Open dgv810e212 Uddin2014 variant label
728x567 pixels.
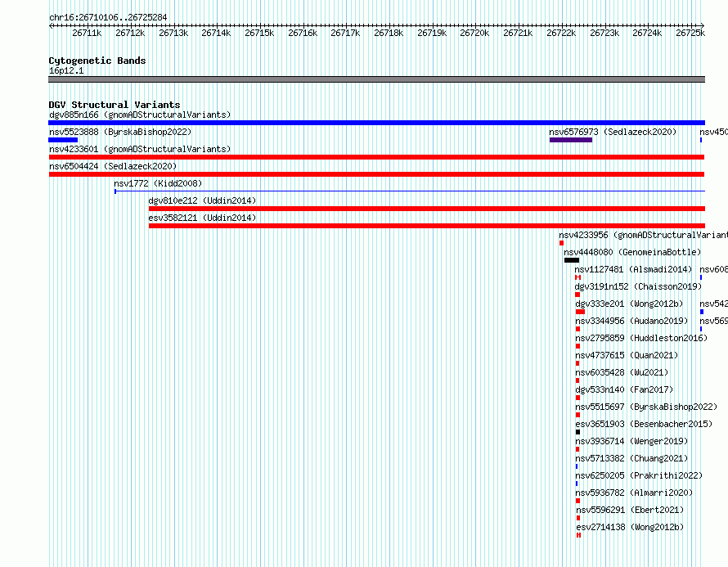click(x=202, y=200)
